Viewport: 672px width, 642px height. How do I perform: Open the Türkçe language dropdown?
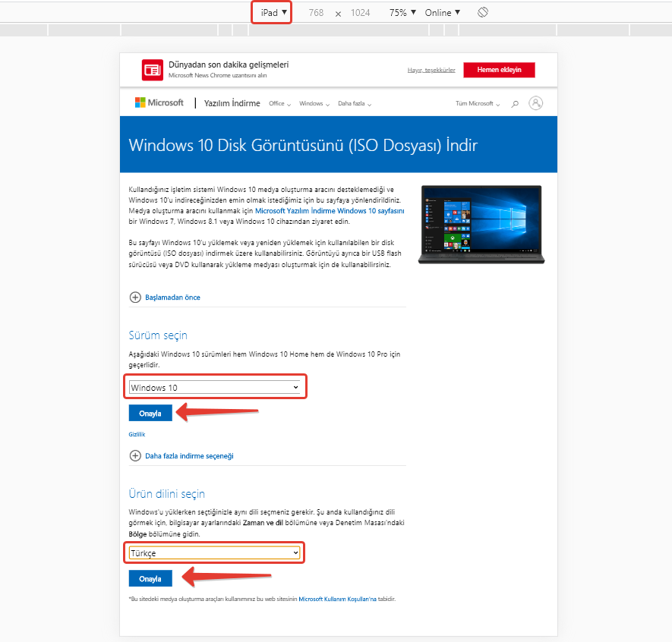(215, 553)
